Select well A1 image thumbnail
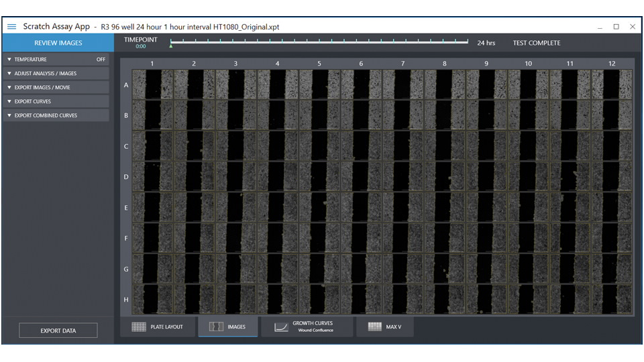The width and height of the screenshot is (644, 362). coord(152,85)
